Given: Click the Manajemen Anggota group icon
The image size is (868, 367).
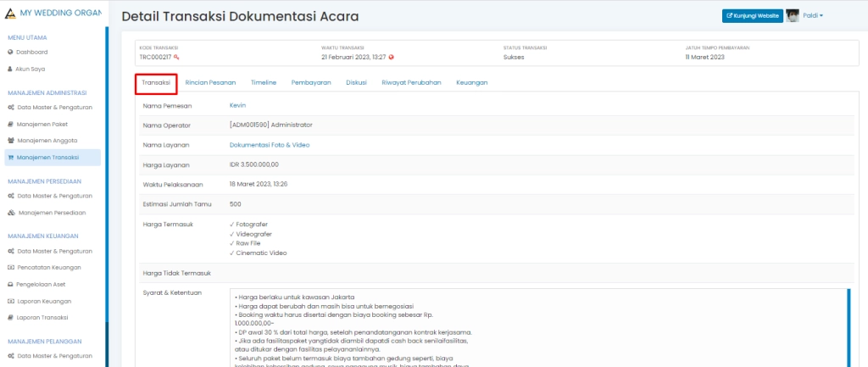Looking at the screenshot, I should tap(10, 141).
